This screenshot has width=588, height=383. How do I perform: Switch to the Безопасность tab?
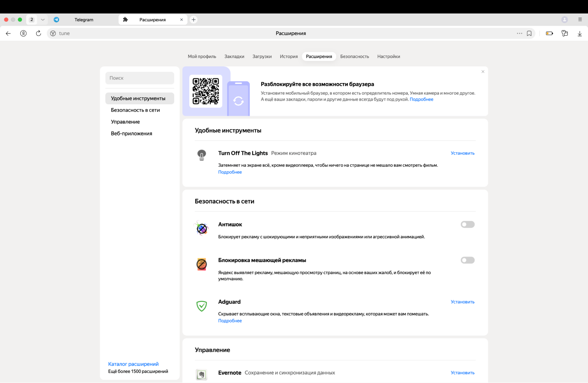point(355,56)
